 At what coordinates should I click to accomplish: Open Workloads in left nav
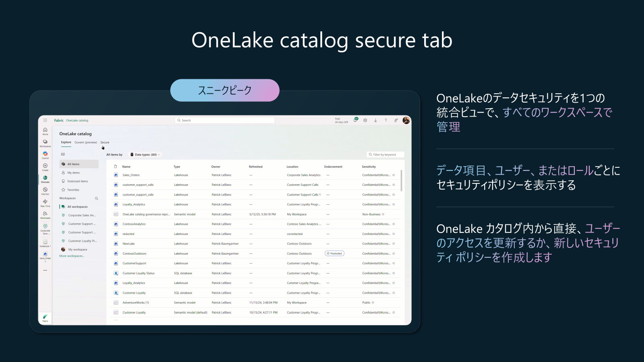(45, 215)
